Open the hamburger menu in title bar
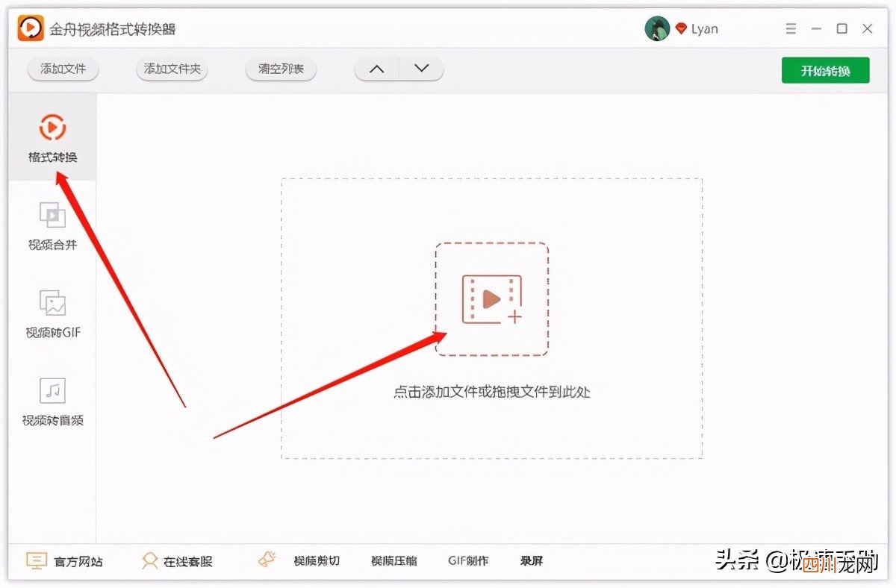The width and height of the screenshot is (896, 588). (x=791, y=28)
